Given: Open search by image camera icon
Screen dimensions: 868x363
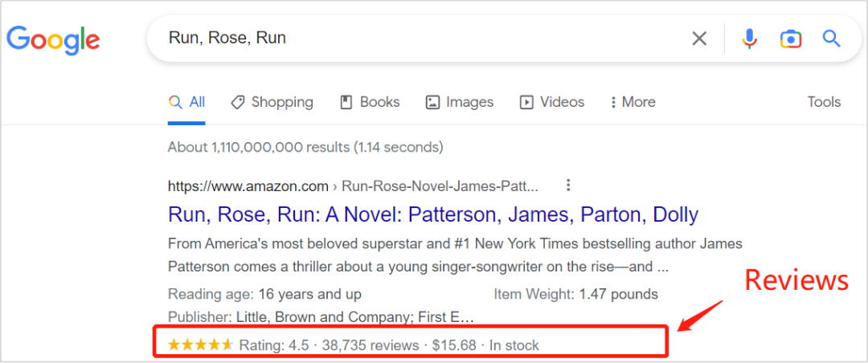Looking at the screenshot, I should tap(790, 39).
